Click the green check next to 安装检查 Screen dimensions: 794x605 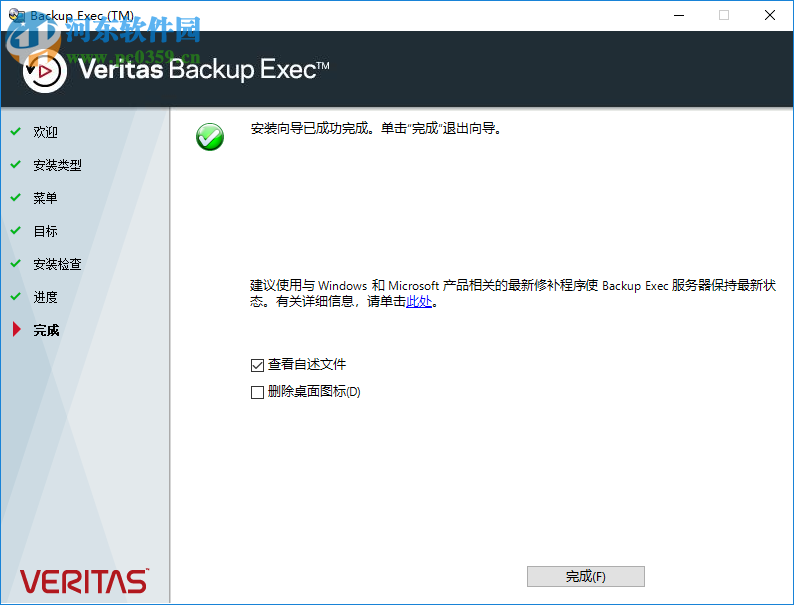[16, 263]
